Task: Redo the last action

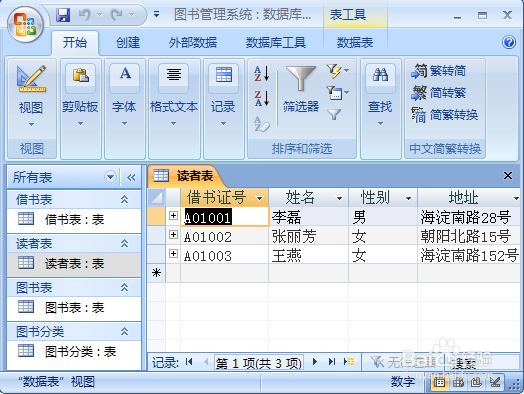Action: click(x=117, y=15)
